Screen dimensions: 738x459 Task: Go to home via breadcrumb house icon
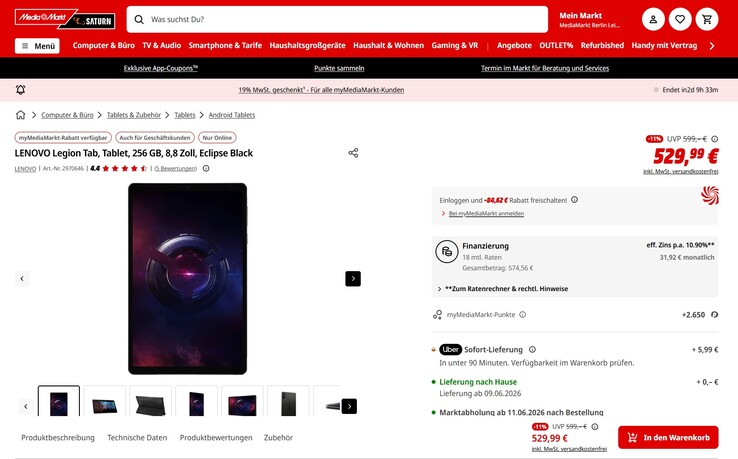20,114
